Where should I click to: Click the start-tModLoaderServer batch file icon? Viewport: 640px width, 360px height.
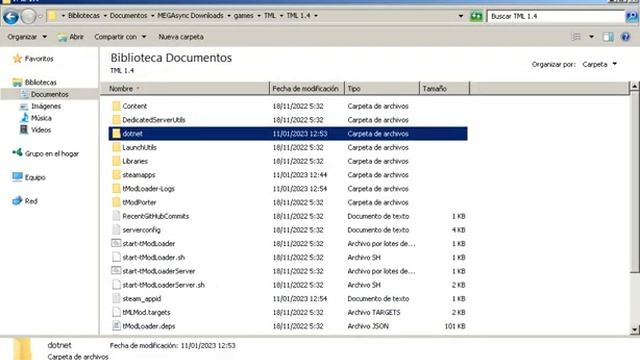click(x=116, y=271)
